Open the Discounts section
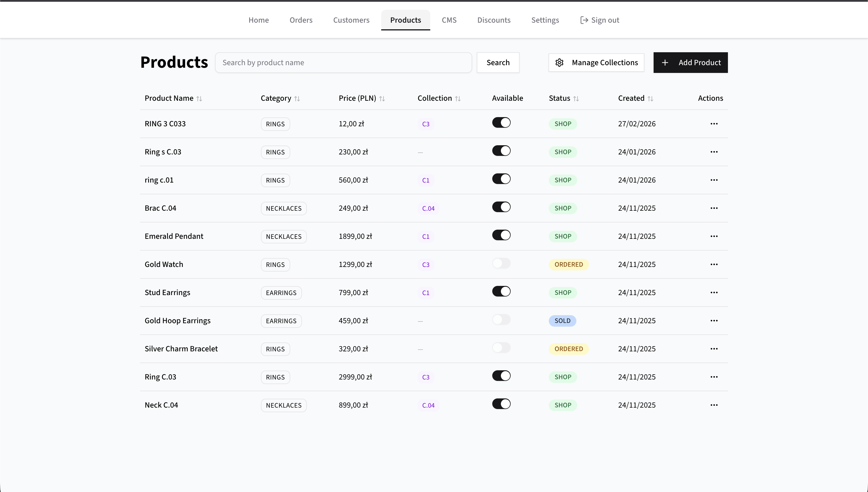The width and height of the screenshot is (868, 492). [x=494, y=20]
